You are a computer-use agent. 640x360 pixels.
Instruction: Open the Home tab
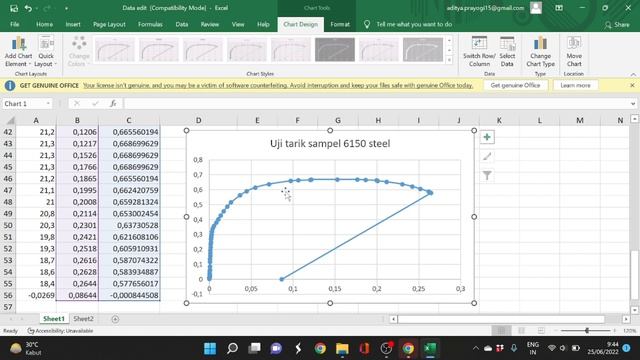[x=44, y=24]
